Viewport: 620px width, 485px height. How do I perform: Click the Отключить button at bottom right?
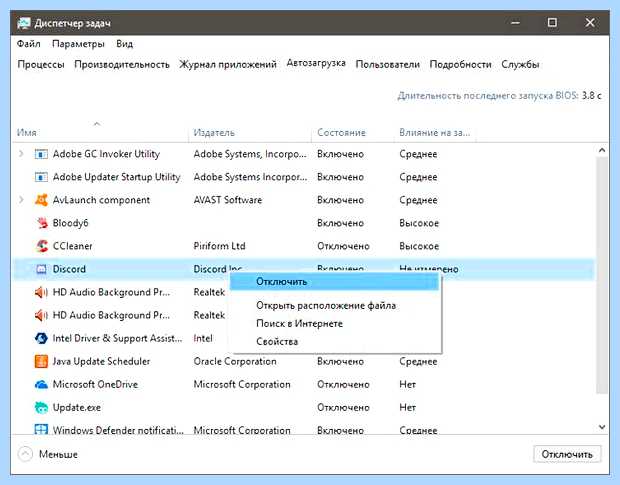click(x=567, y=454)
